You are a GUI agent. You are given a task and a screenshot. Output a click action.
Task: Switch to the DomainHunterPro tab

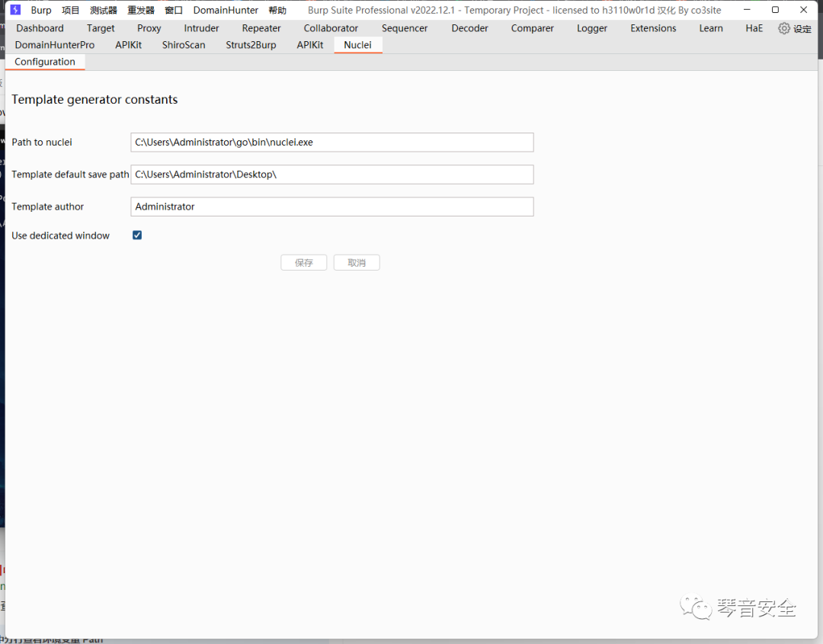point(55,45)
